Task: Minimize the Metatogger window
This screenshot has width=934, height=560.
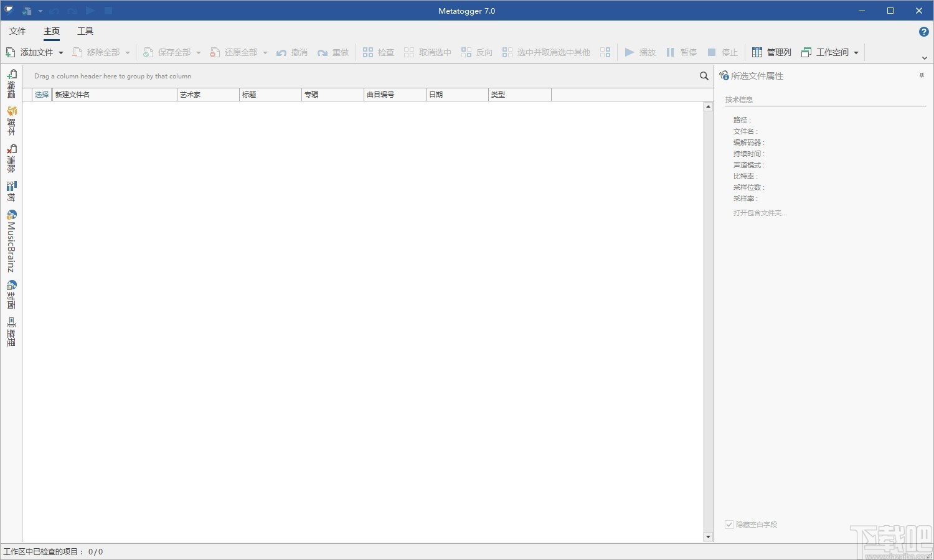Action: 862,11
